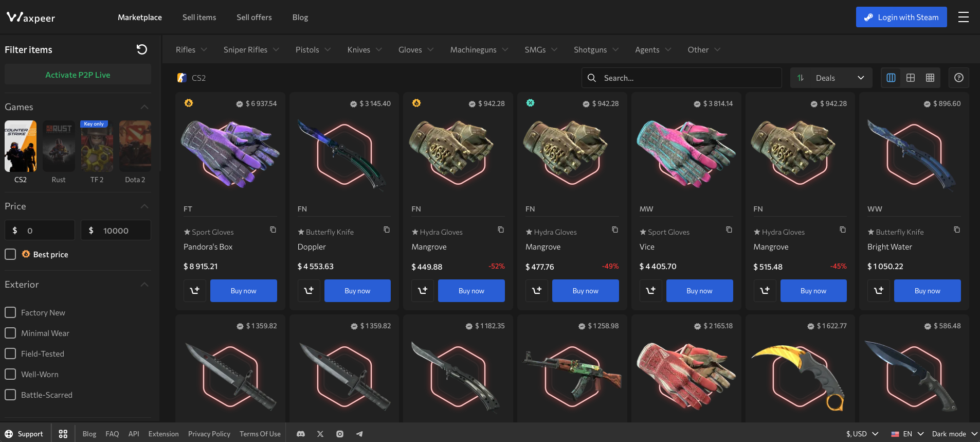Copy the Butterfly Knife Doppler name
Image resolution: width=980 pixels, height=442 pixels.
[387, 230]
